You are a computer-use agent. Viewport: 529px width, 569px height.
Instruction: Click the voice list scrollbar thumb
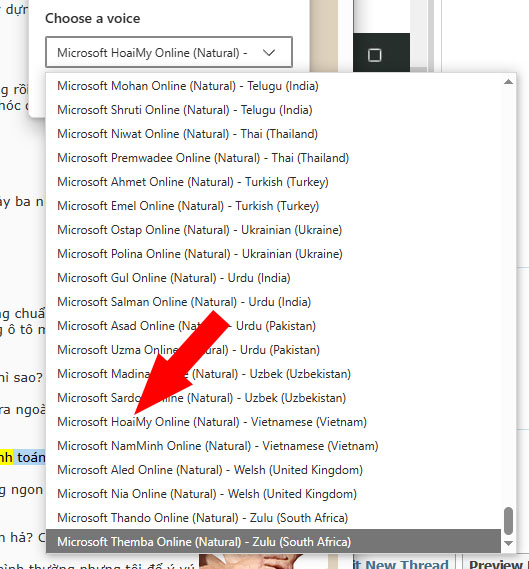tap(508, 521)
